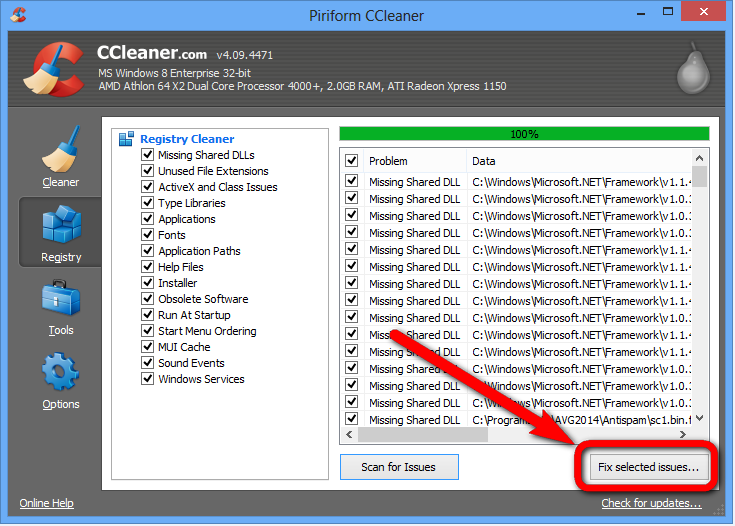Select the Registry Cleaner heading
Screen dimensions: 735x526
[x=187, y=139]
